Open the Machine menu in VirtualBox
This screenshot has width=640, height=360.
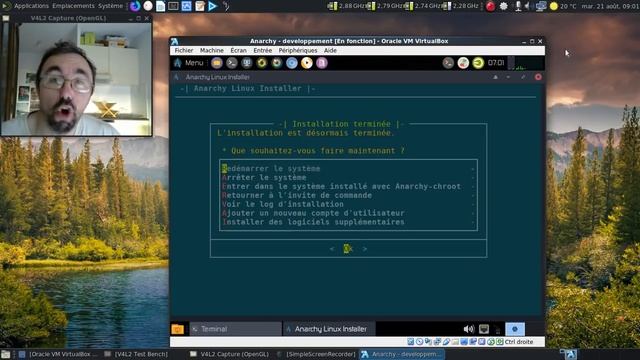pos(211,51)
